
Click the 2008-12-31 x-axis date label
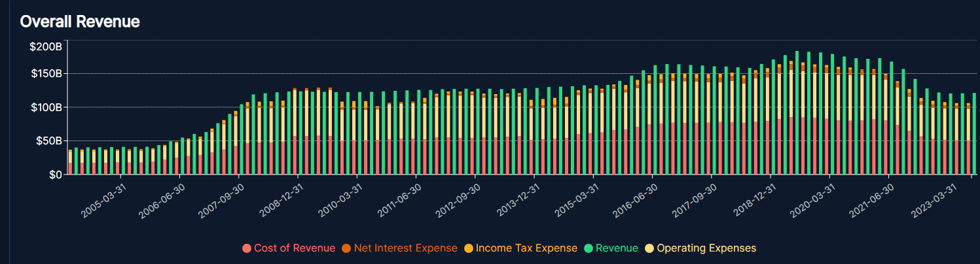[281, 201]
